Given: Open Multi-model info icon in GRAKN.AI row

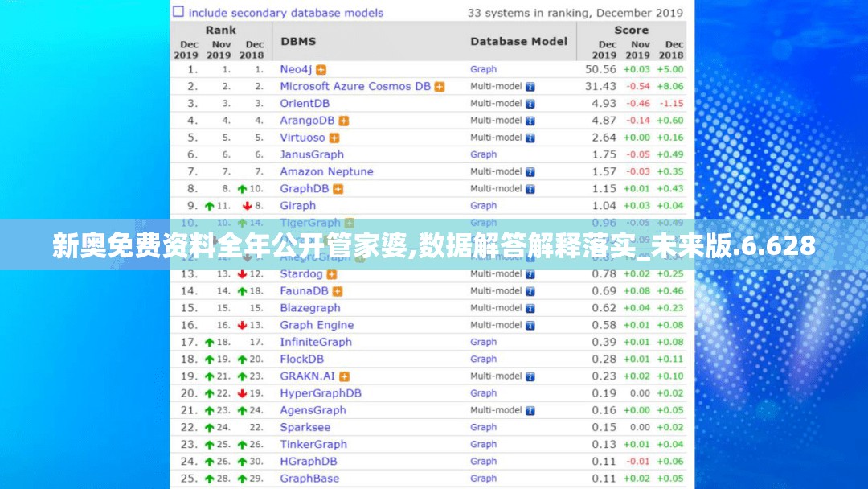Looking at the screenshot, I should pyautogui.click(x=530, y=376).
